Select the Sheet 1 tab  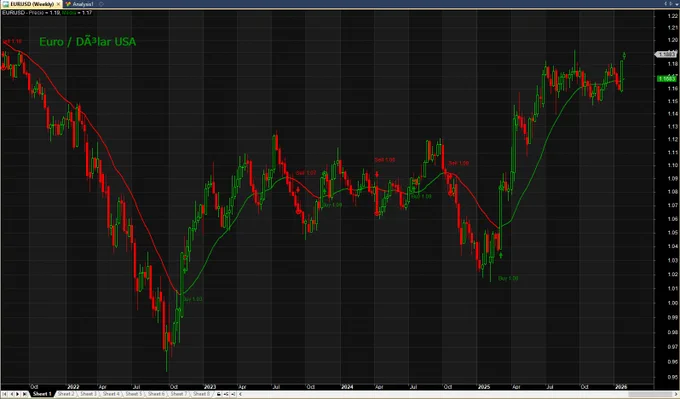pyautogui.click(x=42, y=394)
